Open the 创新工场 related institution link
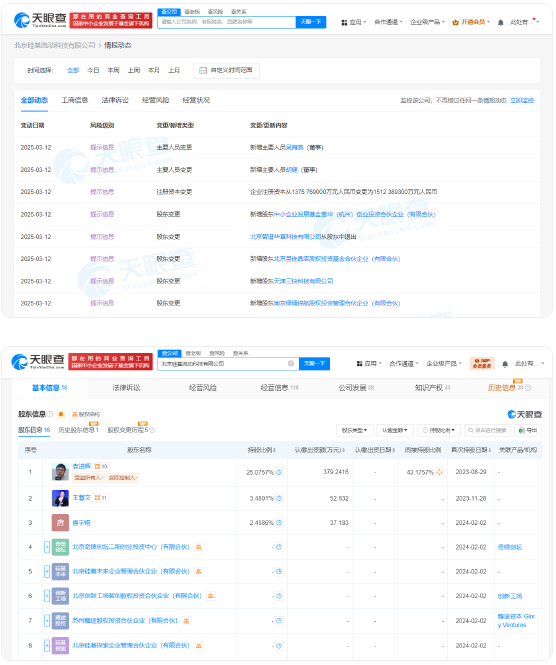 click(x=510, y=597)
